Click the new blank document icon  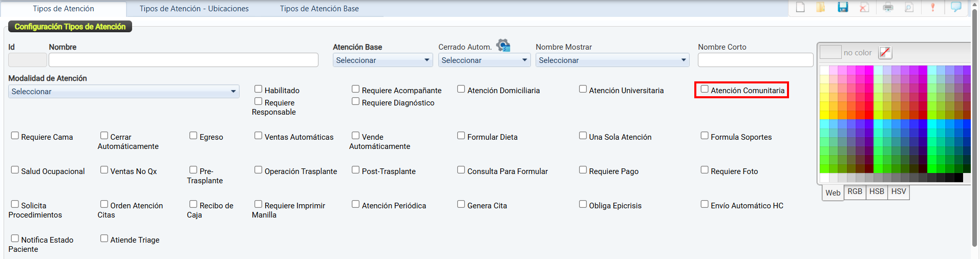[800, 7]
